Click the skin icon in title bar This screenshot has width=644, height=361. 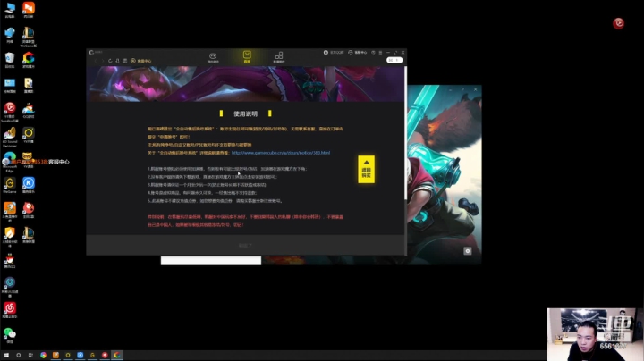click(x=373, y=53)
